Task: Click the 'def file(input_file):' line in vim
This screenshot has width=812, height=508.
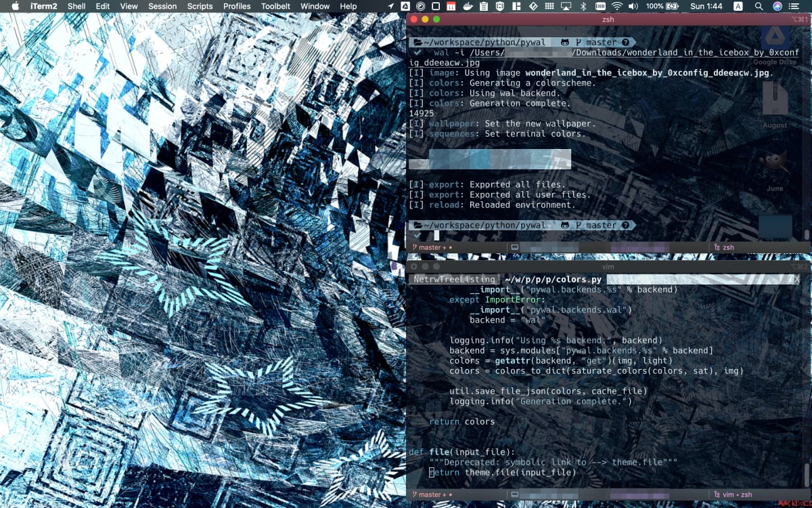Action: (x=462, y=452)
